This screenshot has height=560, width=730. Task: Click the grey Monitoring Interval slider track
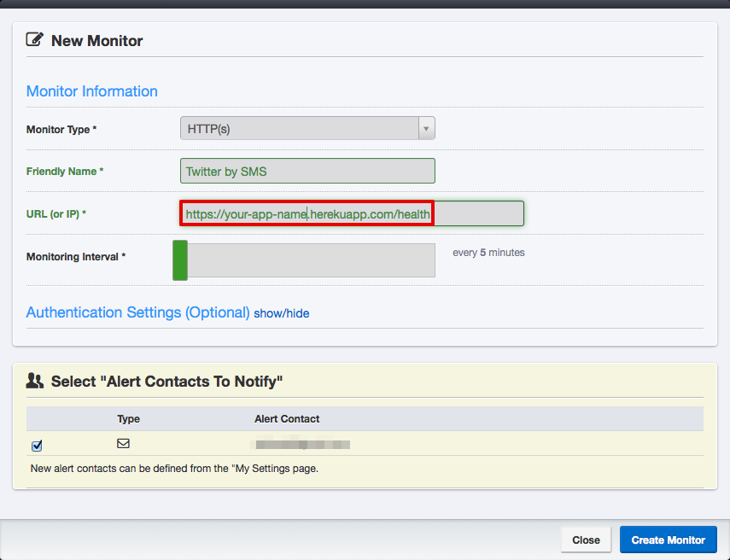click(x=311, y=260)
